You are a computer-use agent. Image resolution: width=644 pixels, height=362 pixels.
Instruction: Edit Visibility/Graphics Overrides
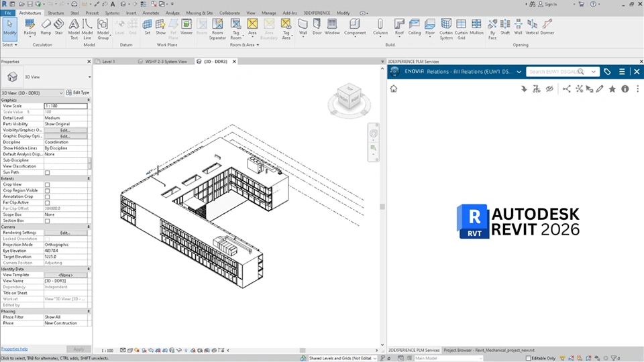click(x=65, y=130)
